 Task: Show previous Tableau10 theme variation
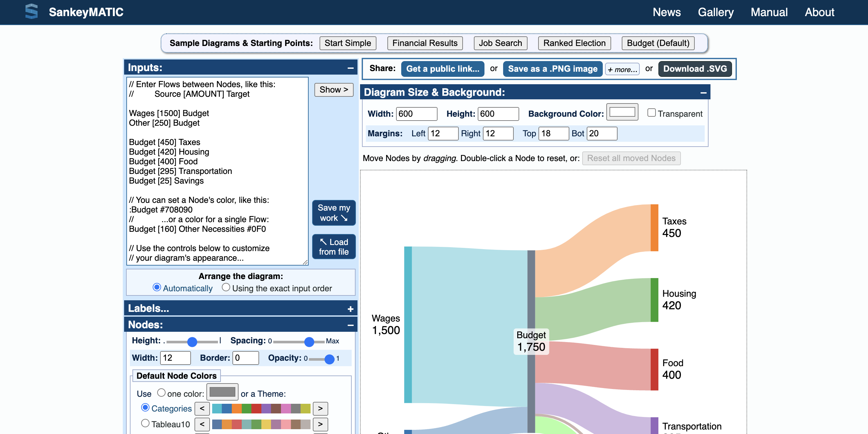[x=202, y=424]
